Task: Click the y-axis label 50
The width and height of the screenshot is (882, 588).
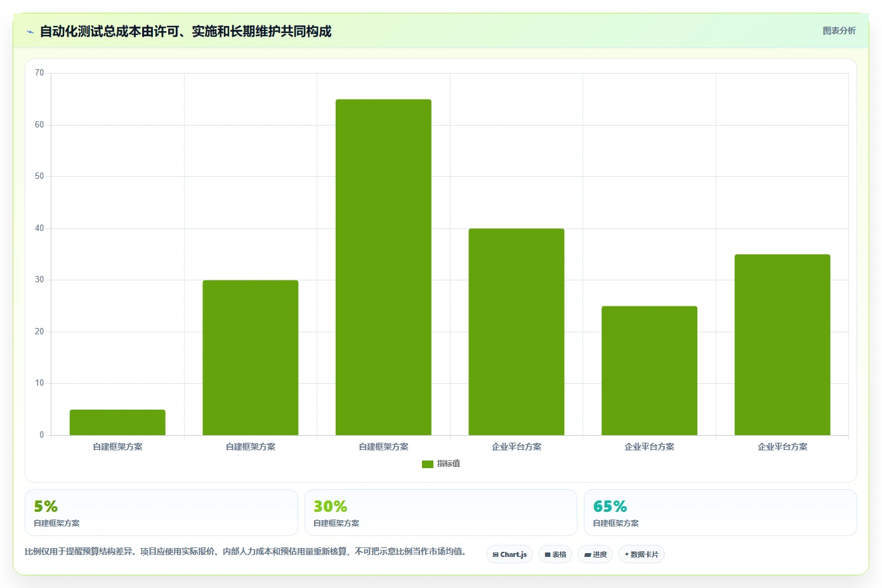Action: (39, 176)
